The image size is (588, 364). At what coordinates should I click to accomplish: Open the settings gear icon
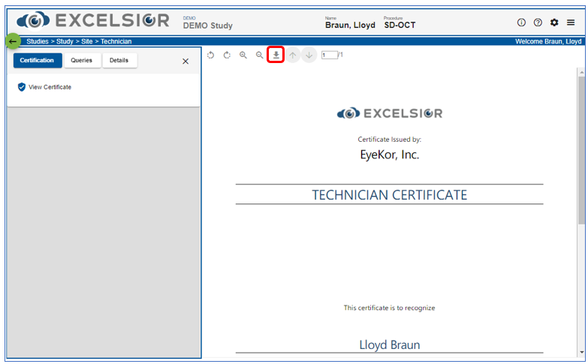pyautogui.click(x=554, y=23)
